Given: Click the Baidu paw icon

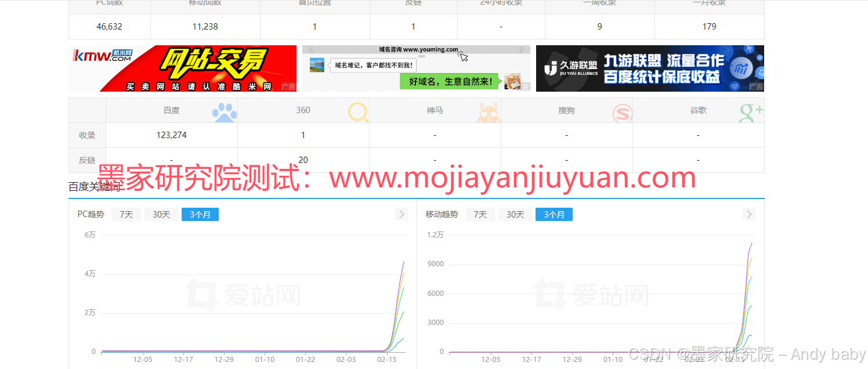Looking at the screenshot, I should [225, 112].
